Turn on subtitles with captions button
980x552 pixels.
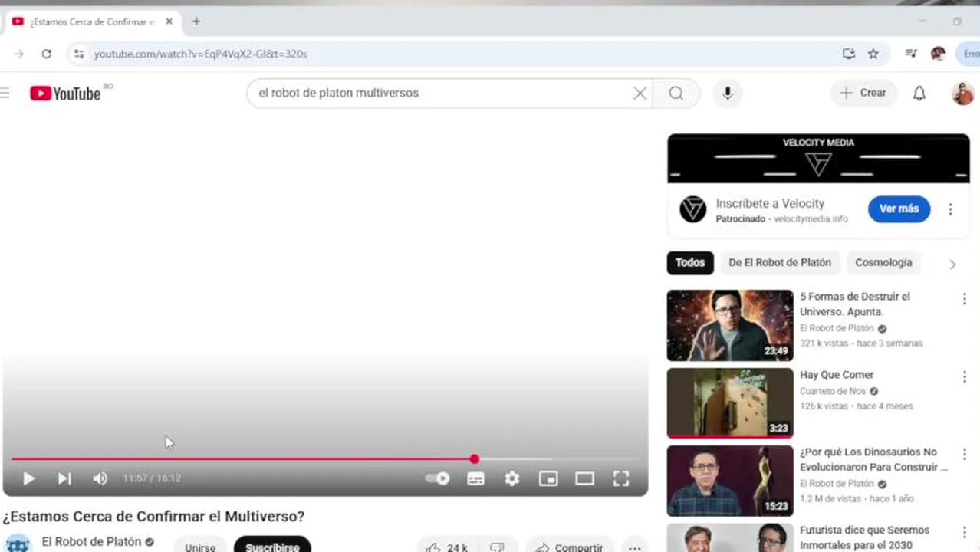[475, 478]
